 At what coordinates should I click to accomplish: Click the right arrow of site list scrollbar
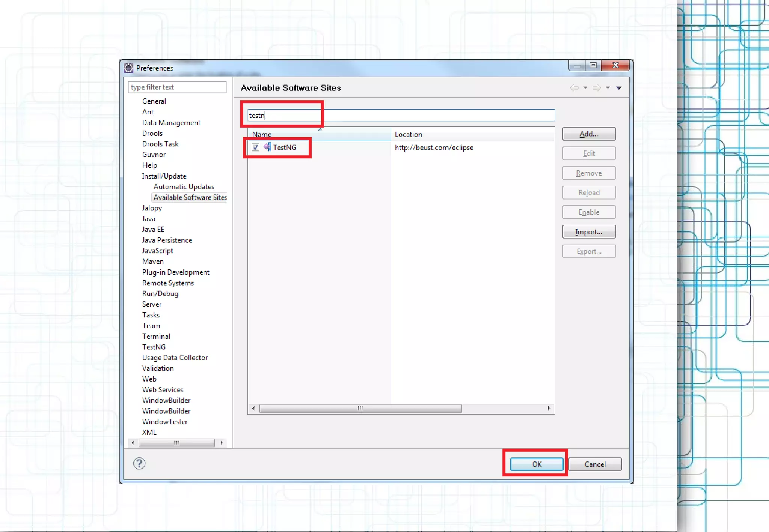click(x=549, y=408)
